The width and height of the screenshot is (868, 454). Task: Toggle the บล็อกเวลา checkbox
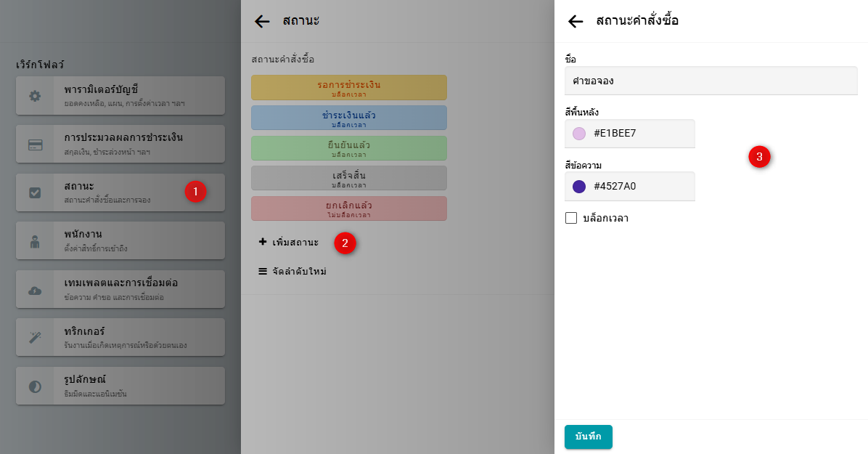(571, 218)
